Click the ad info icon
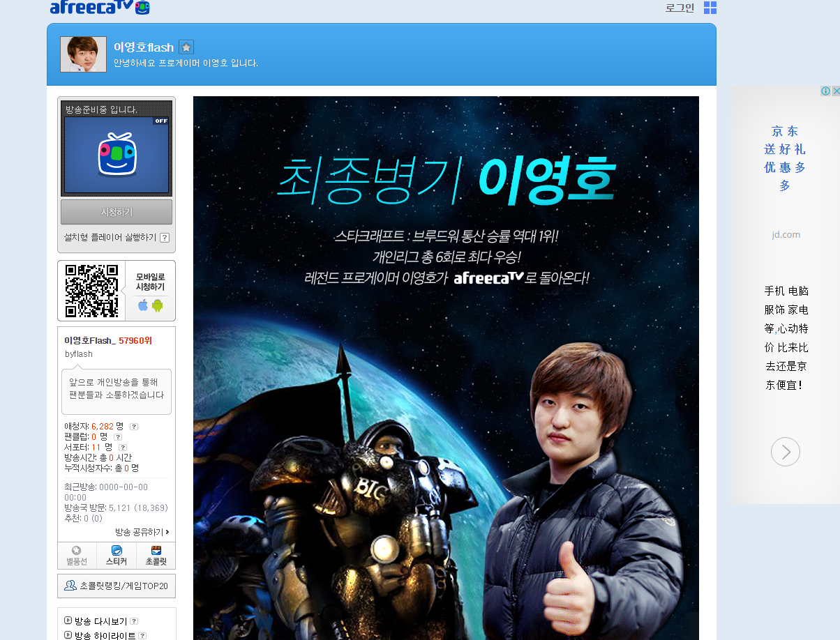The width and height of the screenshot is (840, 640). 825,91
